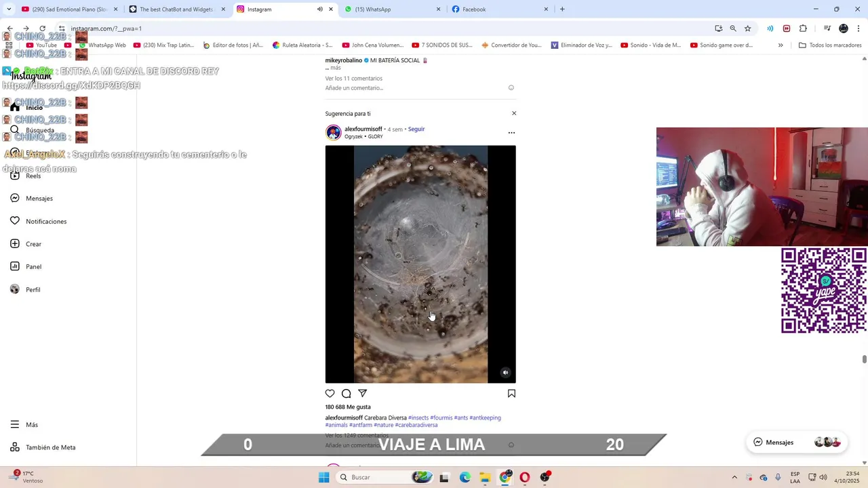Open the tab search dropdown arrow
The height and width of the screenshot is (488, 868).
pos(9,9)
